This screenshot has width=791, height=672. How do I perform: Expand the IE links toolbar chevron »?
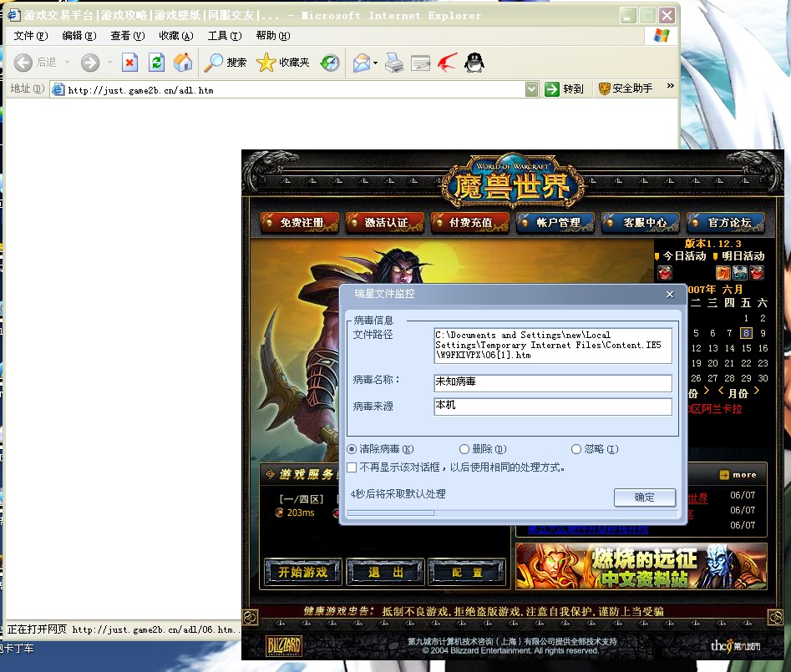point(670,86)
